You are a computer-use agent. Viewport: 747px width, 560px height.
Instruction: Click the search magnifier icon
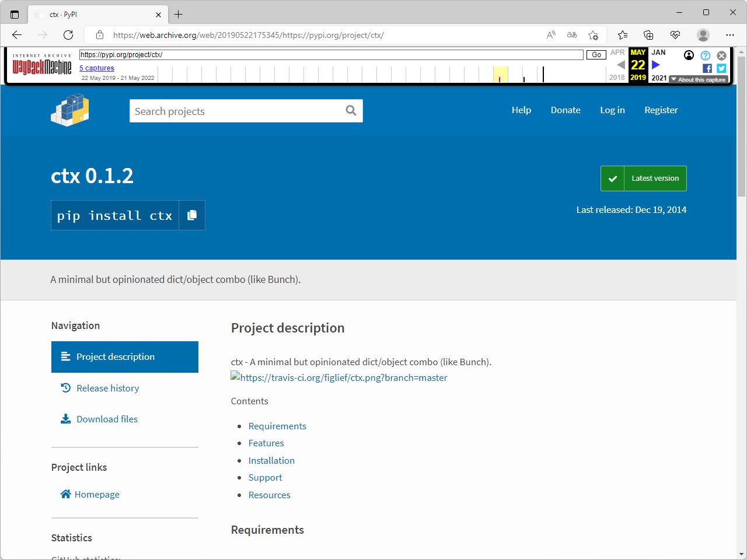(351, 111)
